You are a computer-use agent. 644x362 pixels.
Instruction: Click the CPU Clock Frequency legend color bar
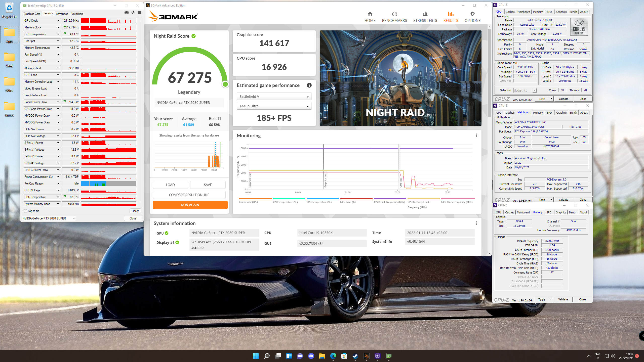pos(390,199)
